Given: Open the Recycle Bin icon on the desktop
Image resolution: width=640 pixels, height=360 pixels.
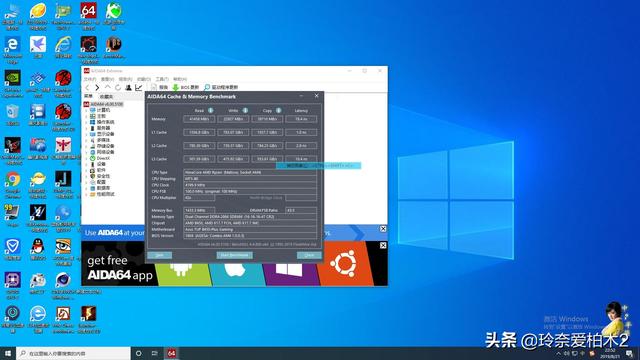Looking at the screenshot, I should coord(13,112).
